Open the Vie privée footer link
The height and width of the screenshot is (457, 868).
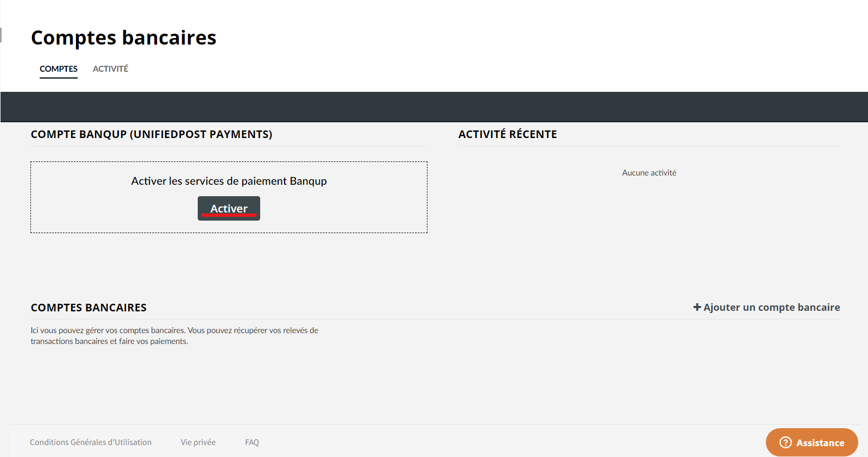198,442
